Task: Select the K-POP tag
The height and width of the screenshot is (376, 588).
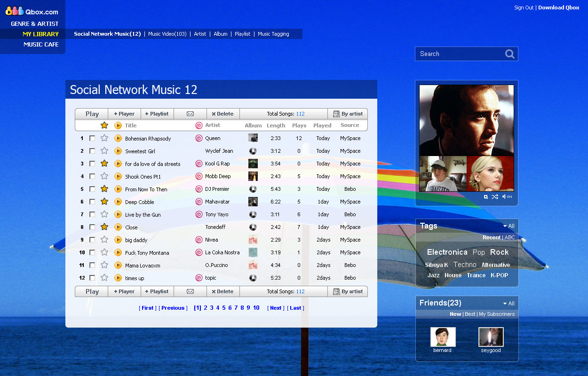Action: click(x=499, y=275)
